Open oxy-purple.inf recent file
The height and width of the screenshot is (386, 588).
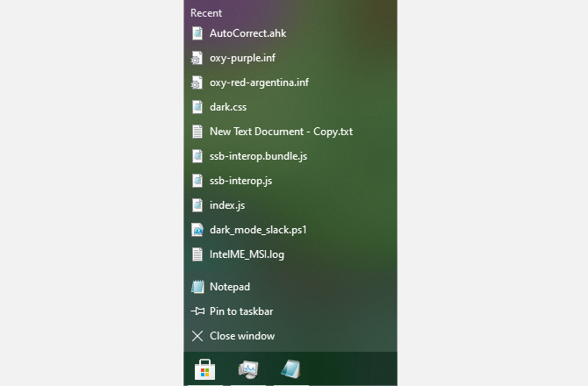pos(290,58)
